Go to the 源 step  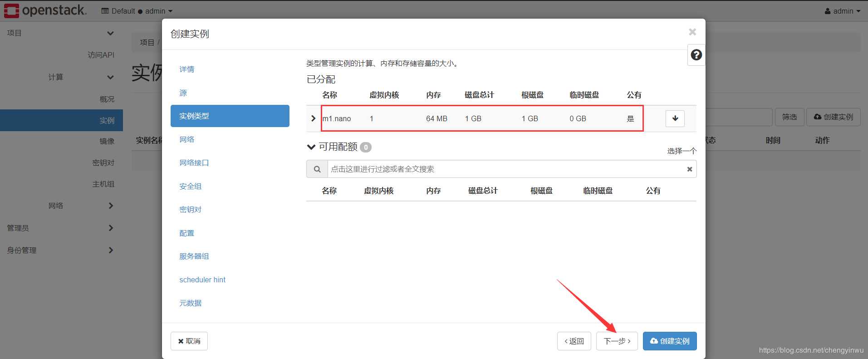tap(183, 93)
